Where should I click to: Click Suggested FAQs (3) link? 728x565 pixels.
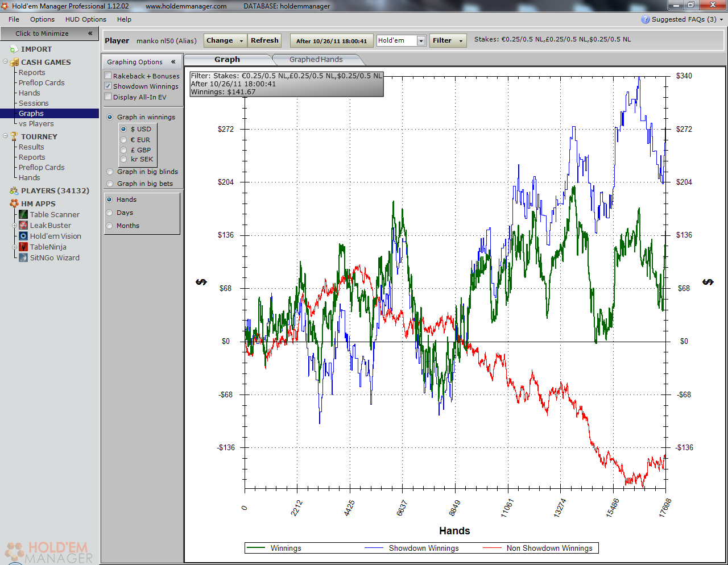(684, 19)
